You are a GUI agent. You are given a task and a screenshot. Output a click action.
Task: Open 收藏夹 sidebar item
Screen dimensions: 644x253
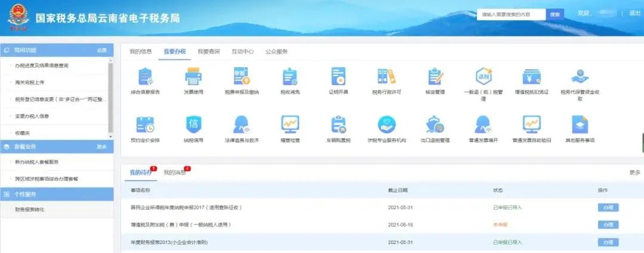coord(23,133)
